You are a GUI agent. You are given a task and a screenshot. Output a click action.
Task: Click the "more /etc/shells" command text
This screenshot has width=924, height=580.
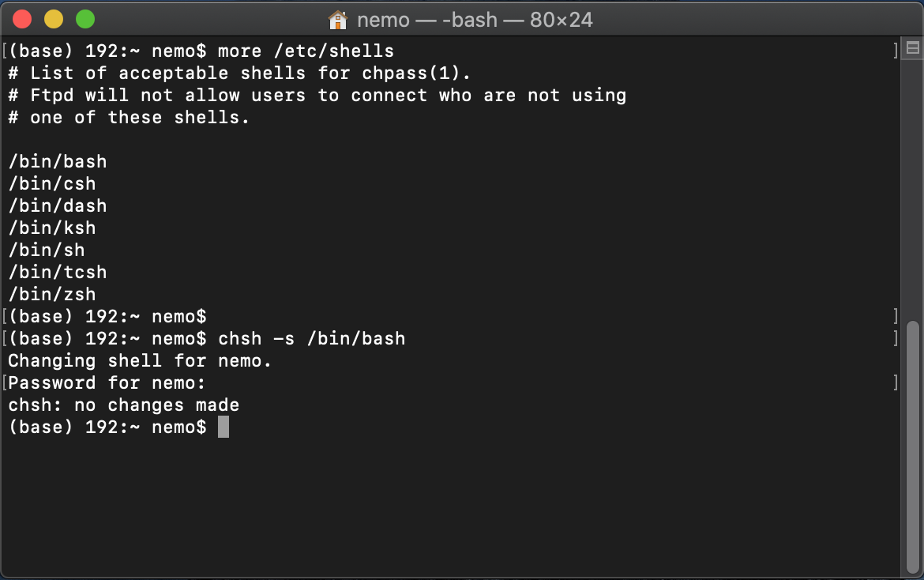306,51
